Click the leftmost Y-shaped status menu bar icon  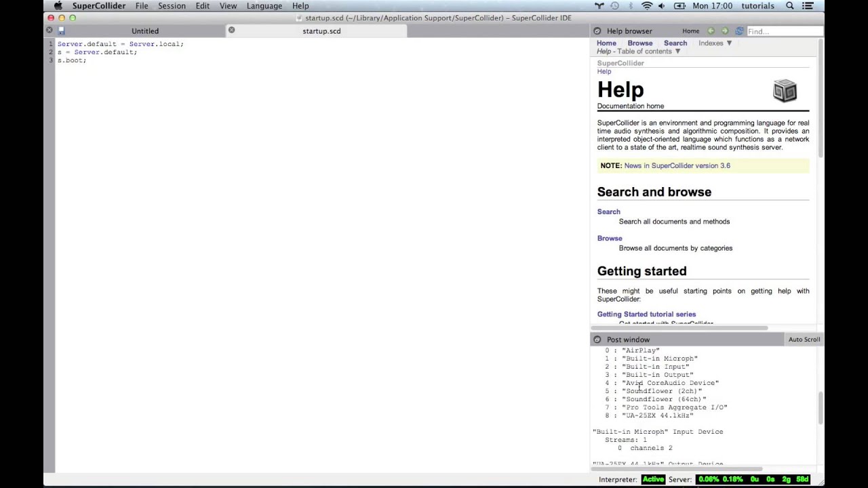click(599, 6)
